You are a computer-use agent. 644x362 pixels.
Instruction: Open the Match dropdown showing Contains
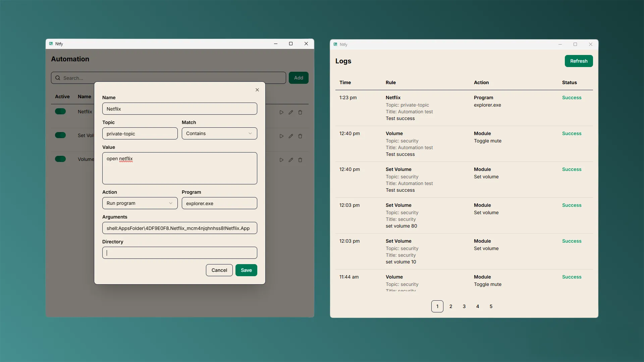click(219, 133)
